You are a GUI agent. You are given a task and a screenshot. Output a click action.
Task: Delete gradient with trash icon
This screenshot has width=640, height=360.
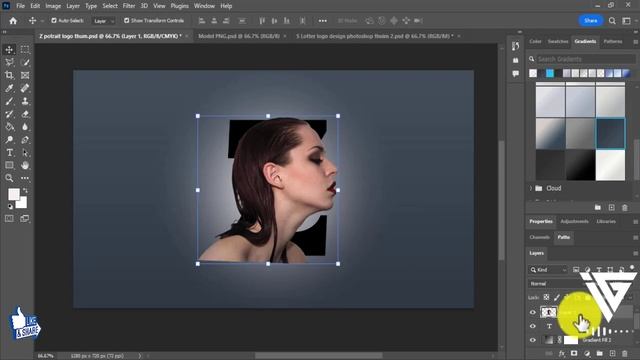click(625, 208)
